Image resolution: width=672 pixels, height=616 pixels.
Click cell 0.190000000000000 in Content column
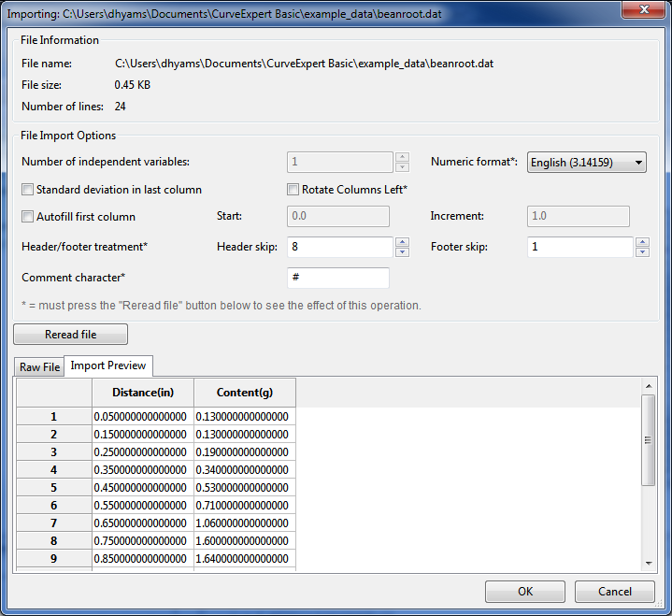(x=245, y=452)
